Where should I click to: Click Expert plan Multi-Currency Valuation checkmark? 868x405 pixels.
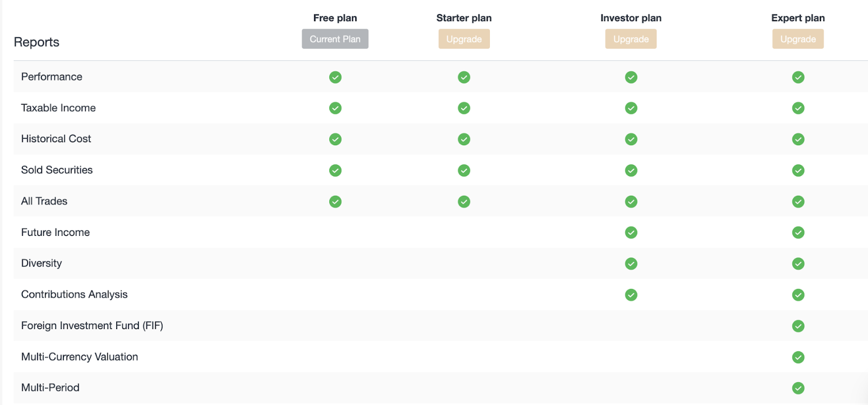pyautogui.click(x=798, y=357)
